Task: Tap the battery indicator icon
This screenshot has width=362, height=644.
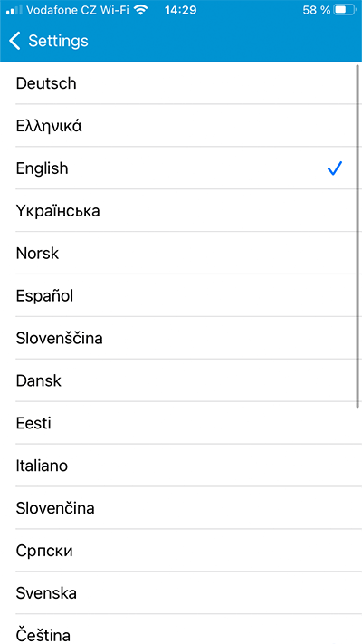Action: coord(345,10)
